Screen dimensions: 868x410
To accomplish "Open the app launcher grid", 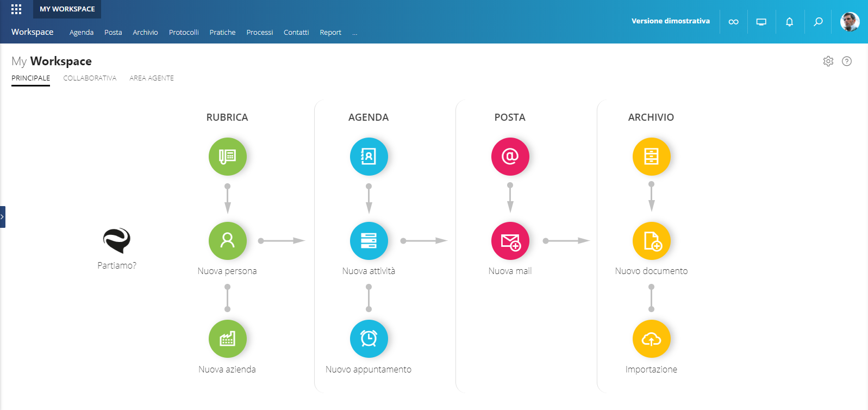I will pyautogui.click(x=16, y=9).
